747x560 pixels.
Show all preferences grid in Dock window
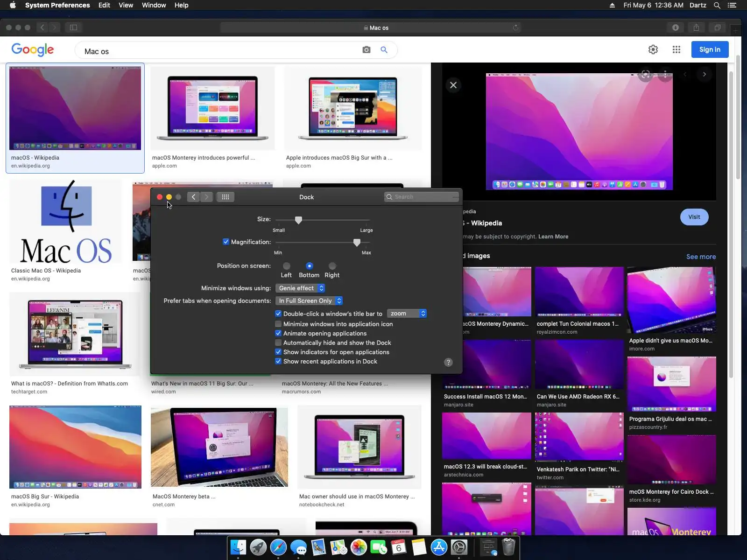226,197
